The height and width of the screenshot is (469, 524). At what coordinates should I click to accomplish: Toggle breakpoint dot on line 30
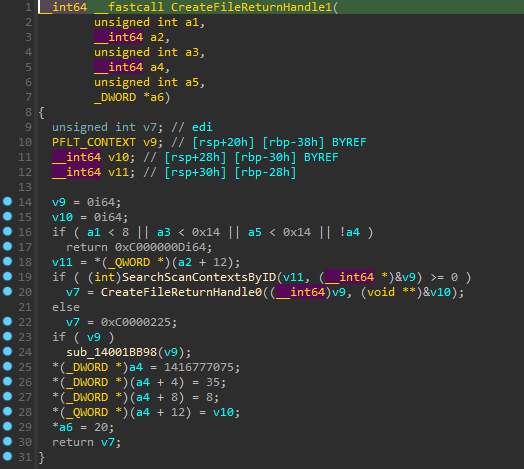(7, 441)
